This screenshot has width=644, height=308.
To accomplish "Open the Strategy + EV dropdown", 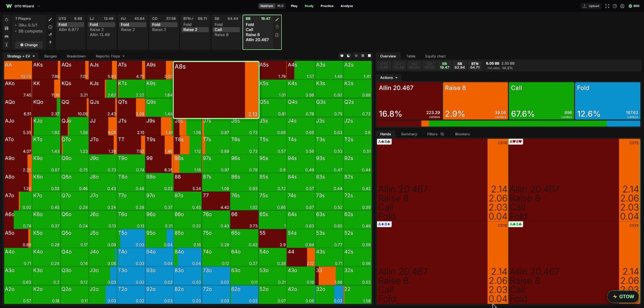I will 20,56.
